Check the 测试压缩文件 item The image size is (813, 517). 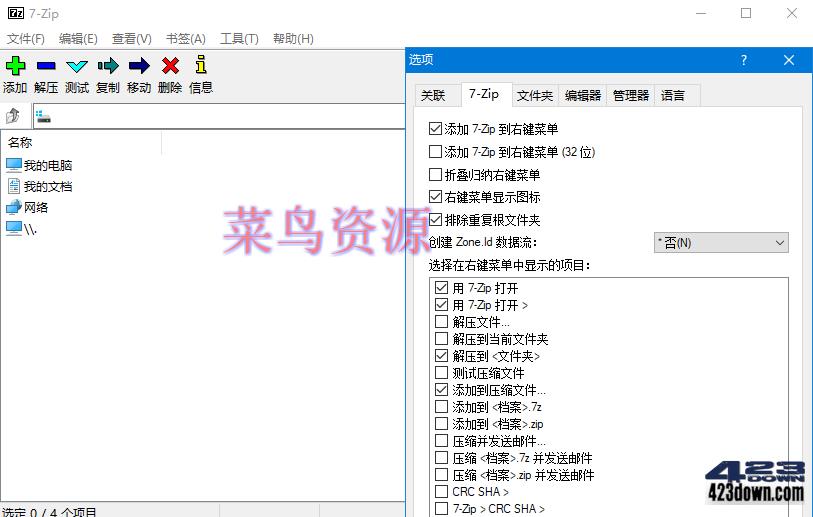(441, 372)
